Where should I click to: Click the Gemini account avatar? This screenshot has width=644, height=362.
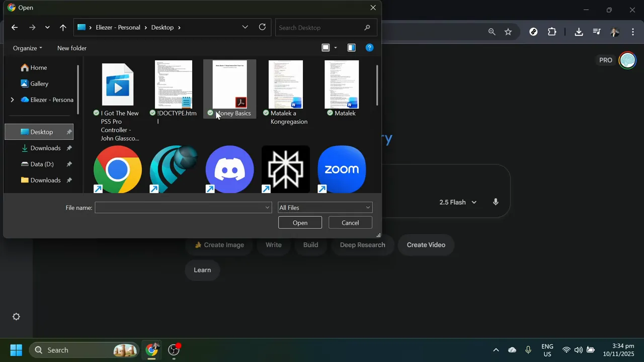click(x=627, y=60)
